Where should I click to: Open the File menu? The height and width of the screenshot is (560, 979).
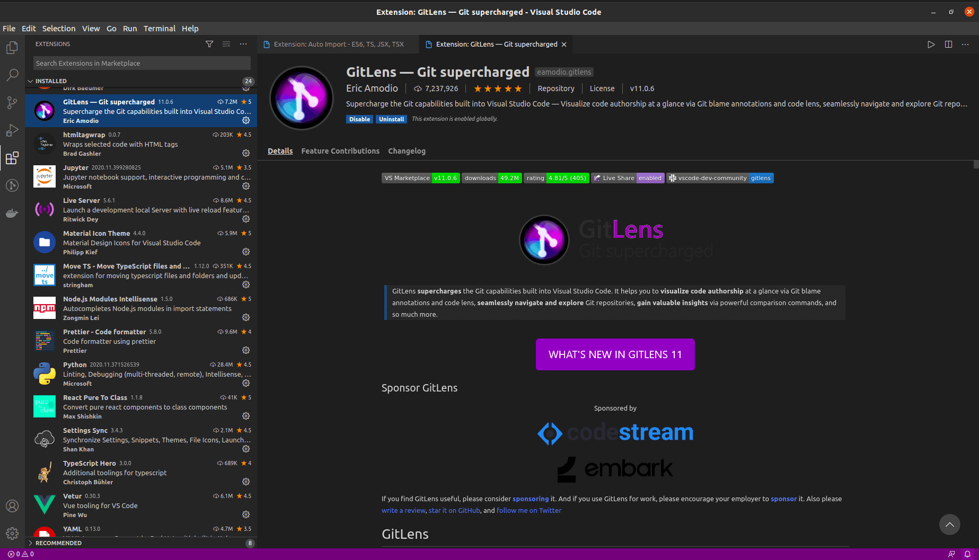[9, 29]
